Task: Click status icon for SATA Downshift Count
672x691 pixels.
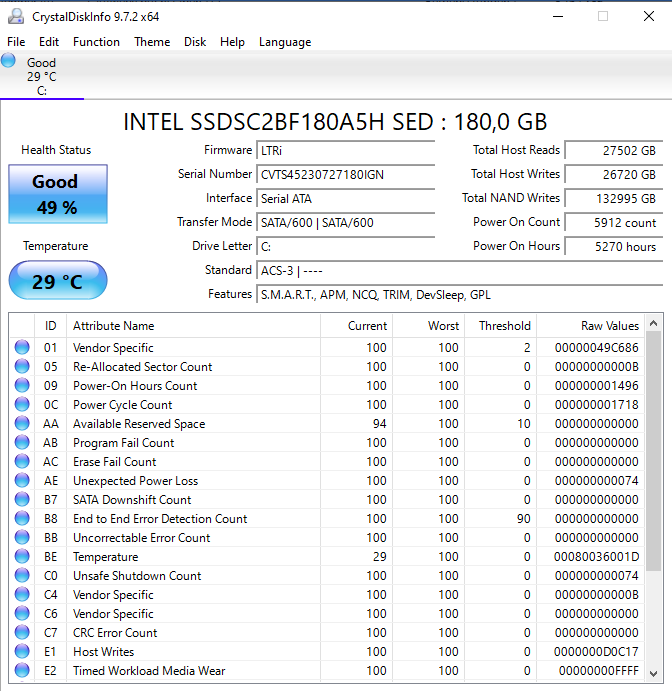Action: 22,499
